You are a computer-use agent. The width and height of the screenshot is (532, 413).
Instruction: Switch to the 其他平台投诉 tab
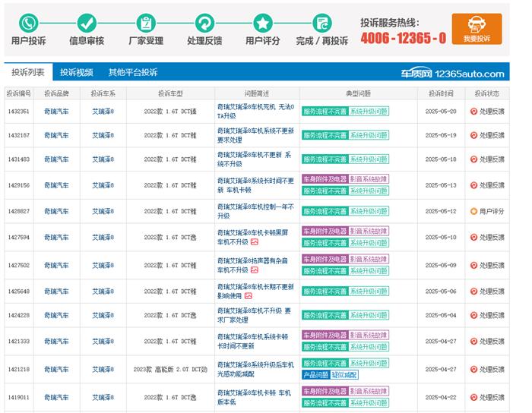pyautogui.click(x=133, y=72)
